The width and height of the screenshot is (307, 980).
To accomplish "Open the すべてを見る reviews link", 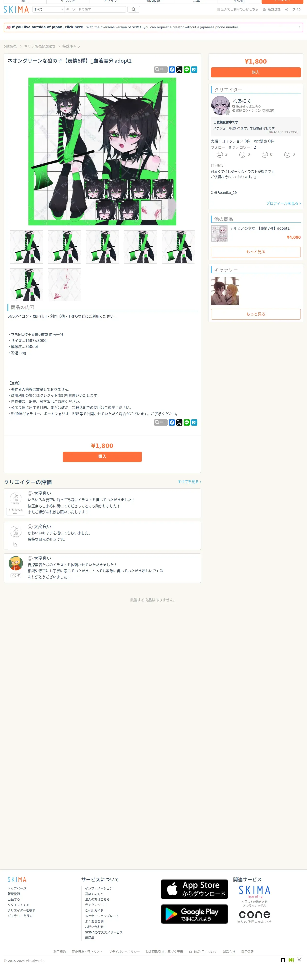I will point(189,482).
